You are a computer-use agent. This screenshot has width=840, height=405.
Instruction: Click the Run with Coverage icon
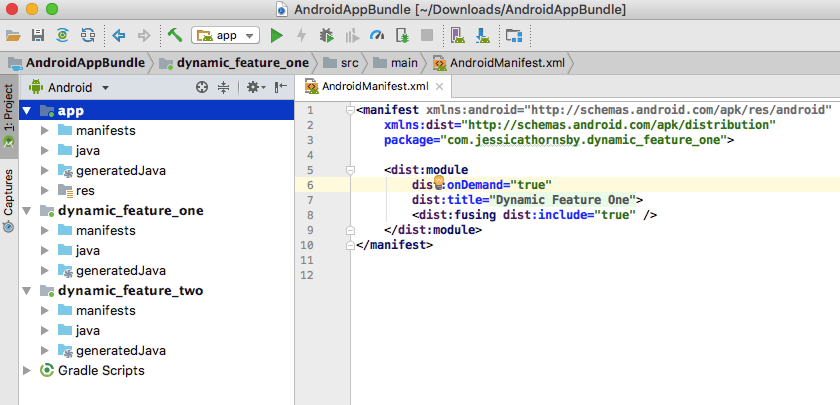coord(352,36)
